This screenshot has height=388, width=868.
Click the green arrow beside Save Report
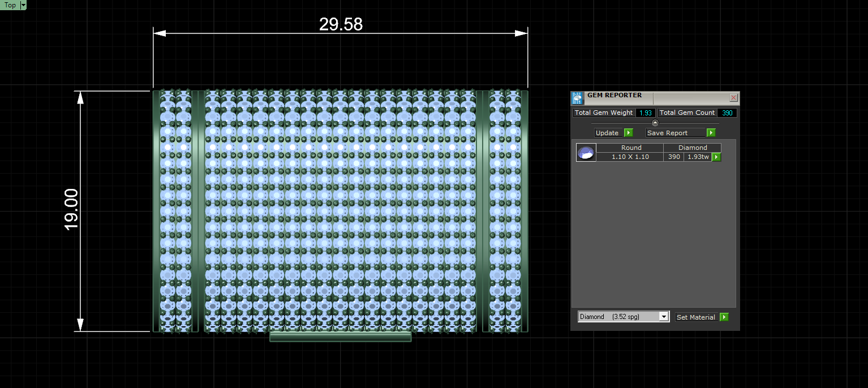click(x=711, y=133)
